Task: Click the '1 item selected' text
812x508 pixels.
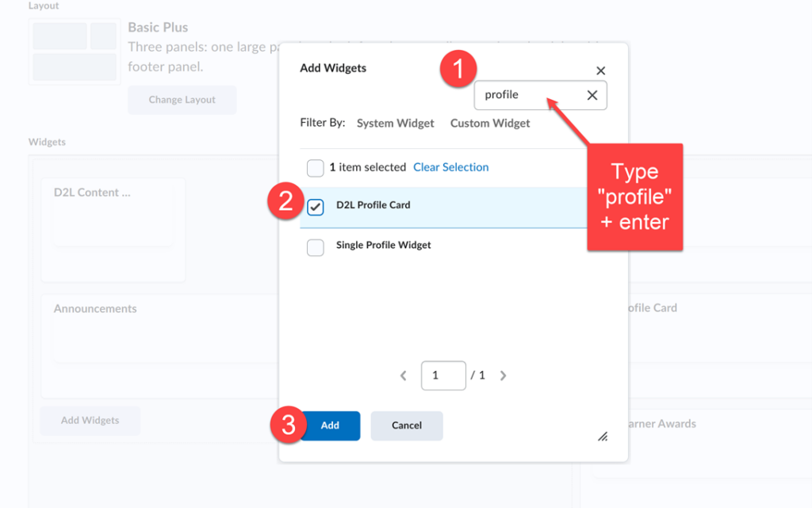Action: (x=368, y=167)
